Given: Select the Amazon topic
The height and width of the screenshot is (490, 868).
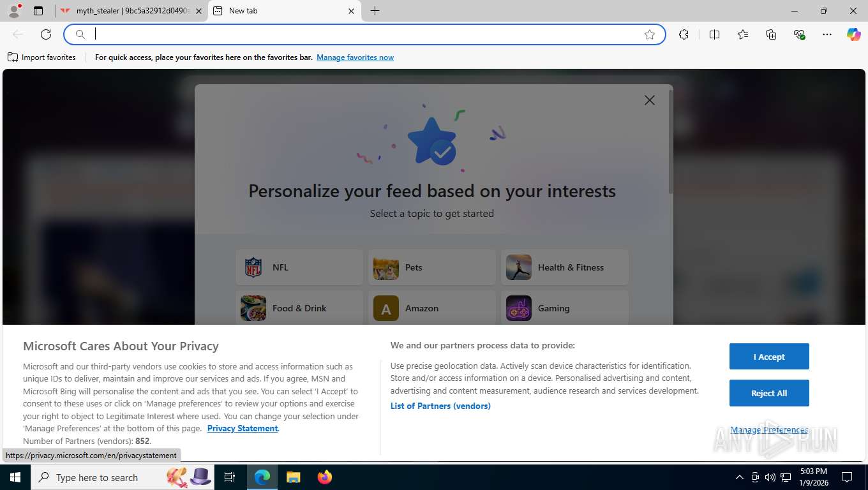Looking at the screenshot, I should click(x=432, y=308).
